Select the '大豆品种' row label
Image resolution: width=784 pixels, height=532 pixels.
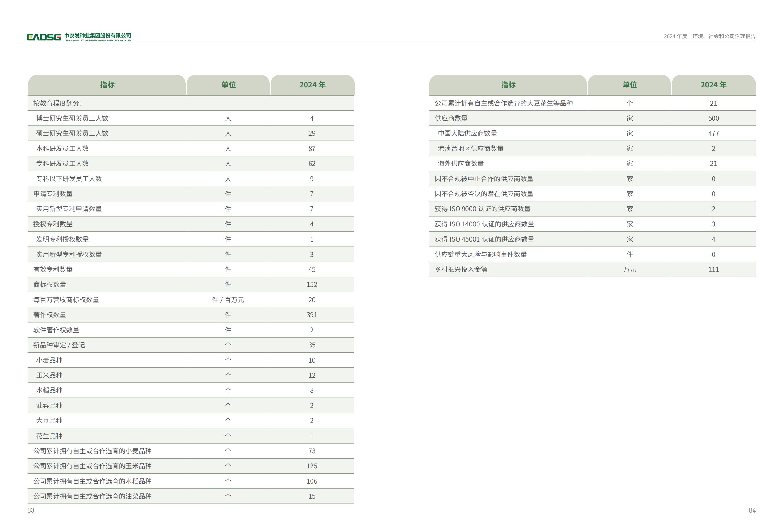[x=49, y=421]
